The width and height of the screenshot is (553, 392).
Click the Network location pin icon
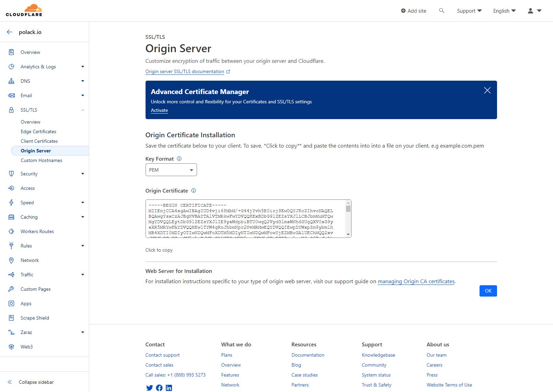[x=11, y=260]
